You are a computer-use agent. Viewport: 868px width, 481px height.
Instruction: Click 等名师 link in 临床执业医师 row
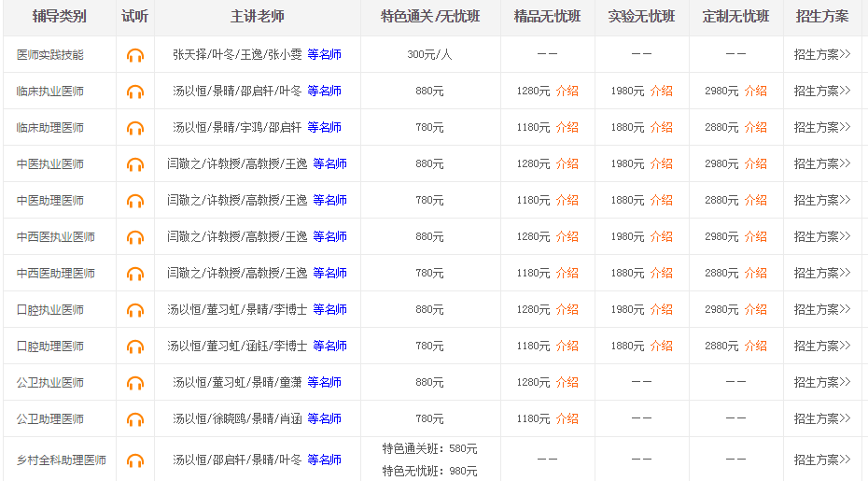coord(324,91)
